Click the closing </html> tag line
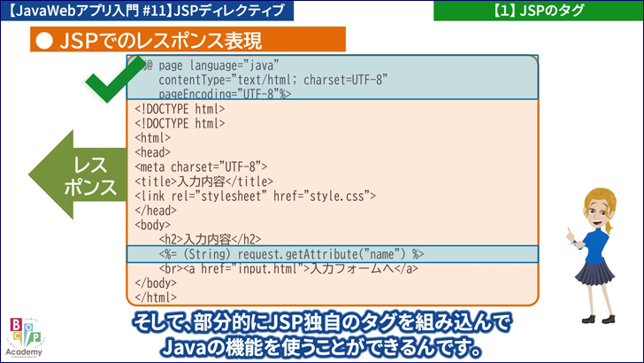Image resolution: width=644 pixels, height=363 pixels. 156,297
